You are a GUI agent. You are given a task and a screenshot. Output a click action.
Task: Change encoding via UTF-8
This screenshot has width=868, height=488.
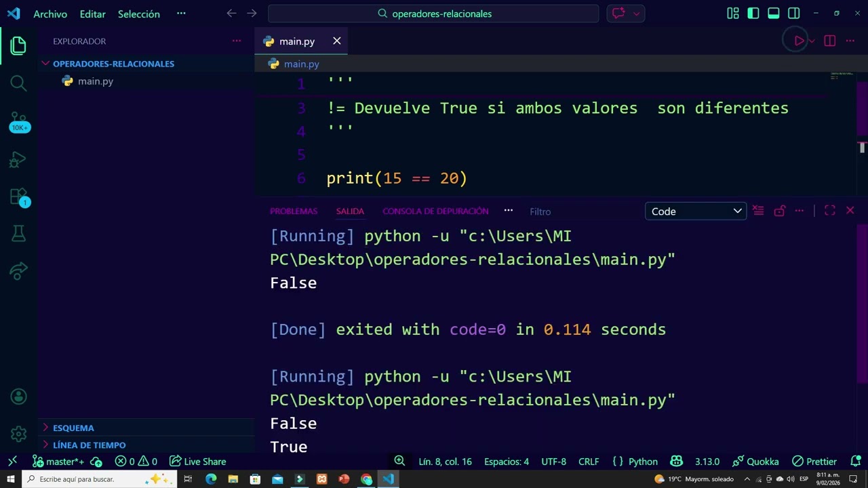tap(553, 462)
